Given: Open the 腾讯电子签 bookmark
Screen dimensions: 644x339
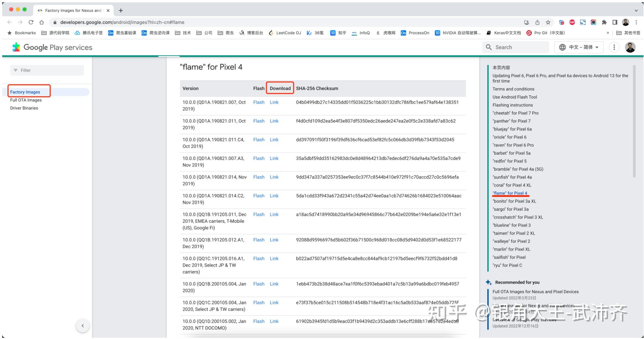Looking at the screenshot, I should (x=89, y=33).
